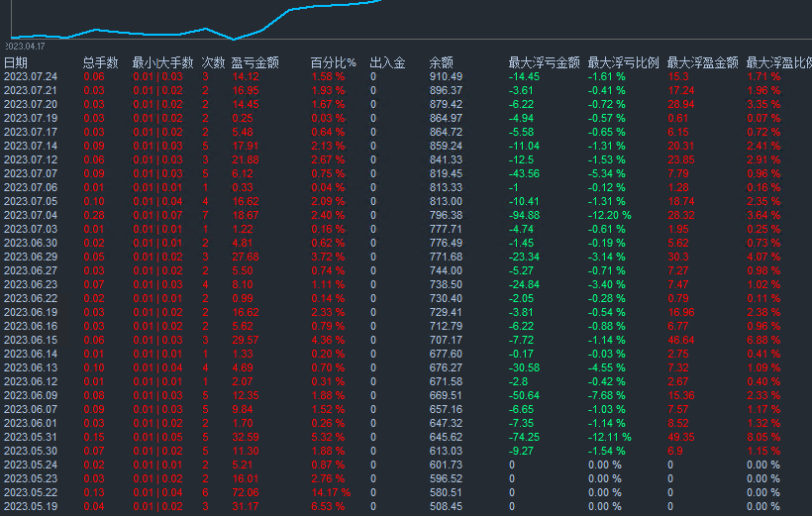
Task: Click the chart start date 2023.04.17
Action: point(26,47)
